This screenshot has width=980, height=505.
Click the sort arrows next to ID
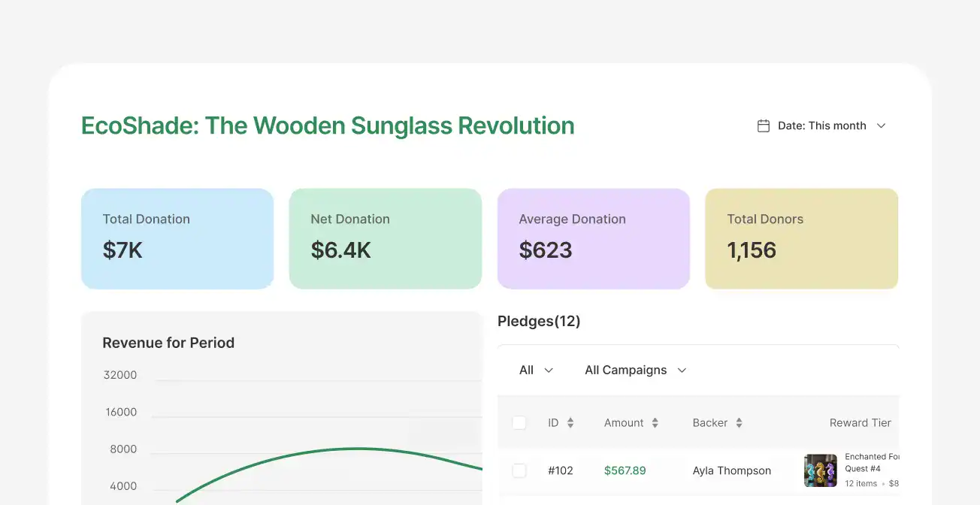coord(570,423)
